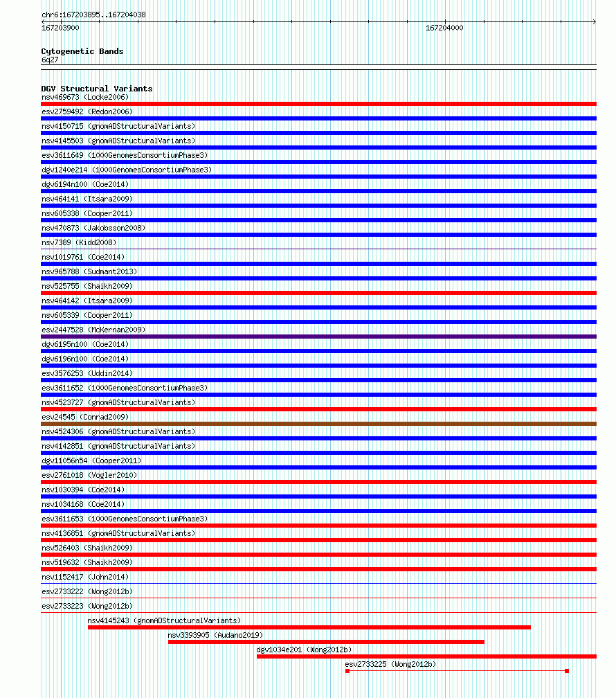
Task: Click the ruler's right arrowhead
Action: pos(594,21)
